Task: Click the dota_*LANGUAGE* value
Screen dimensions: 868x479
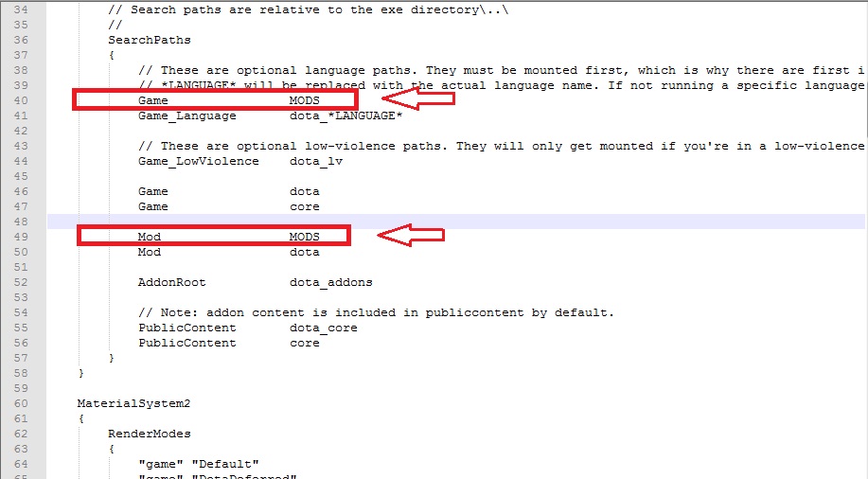Action: pos(346,115)
